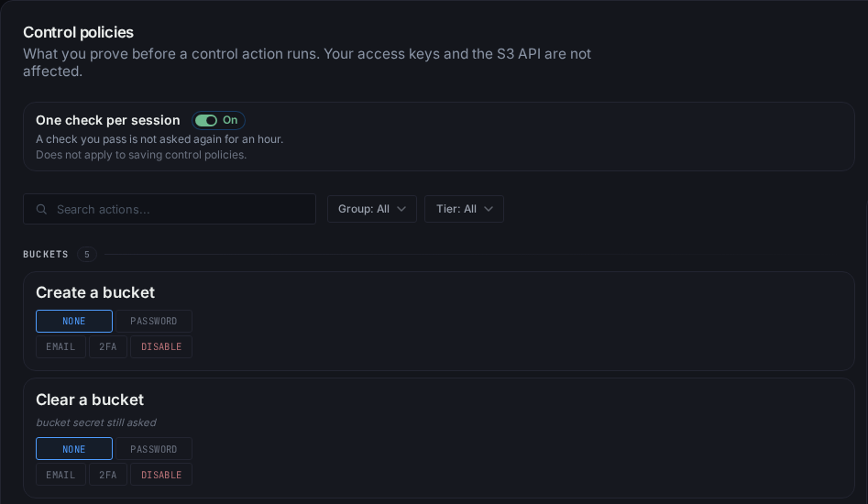Choose DISABLE for Clear a bucket
The width and height of the screenshot is (868, 504).
[161, 475]
